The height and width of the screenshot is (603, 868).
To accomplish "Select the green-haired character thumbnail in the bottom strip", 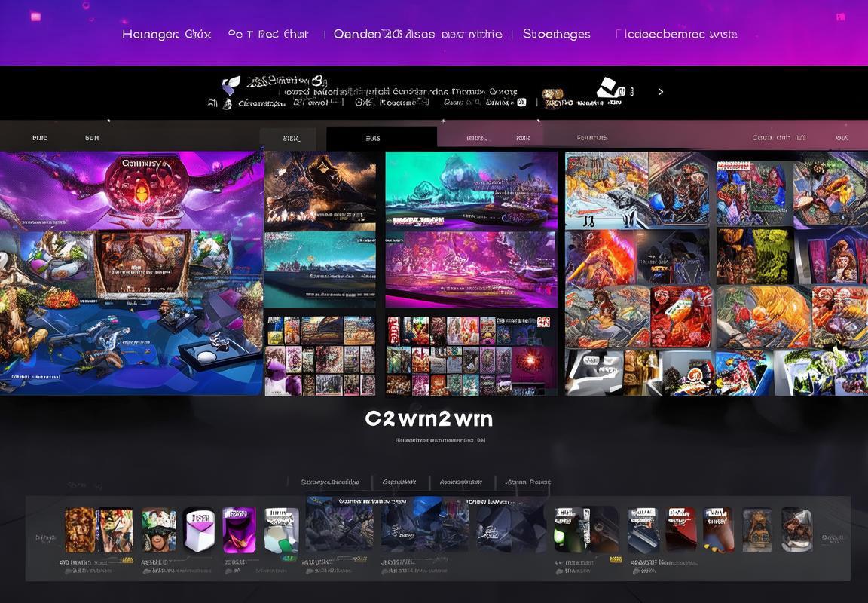I will point(158,530).
